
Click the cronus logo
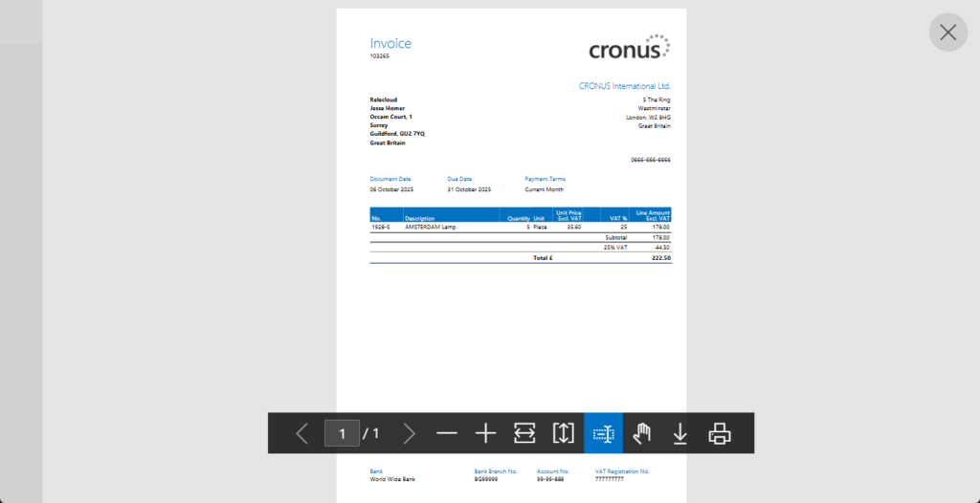(629, 48)
